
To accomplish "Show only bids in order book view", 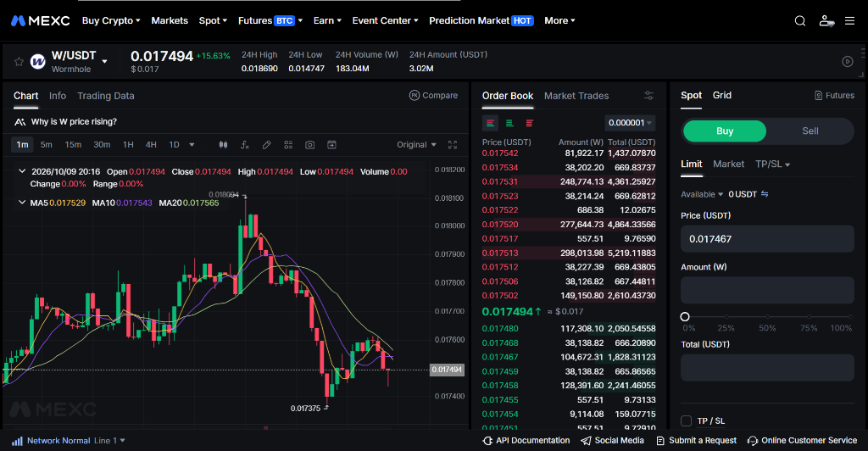I will click(x=509, y=123).
